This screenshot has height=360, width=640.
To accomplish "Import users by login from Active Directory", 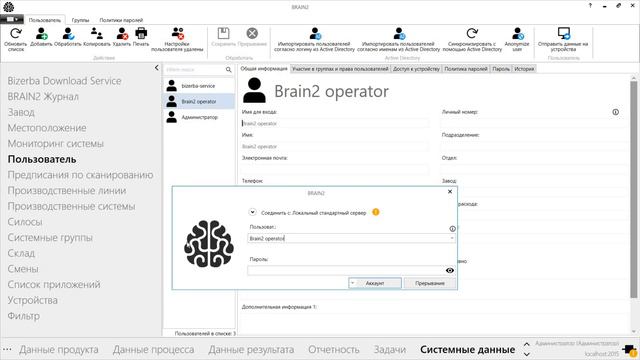I will pyautogui.click(x=314, y=39).
